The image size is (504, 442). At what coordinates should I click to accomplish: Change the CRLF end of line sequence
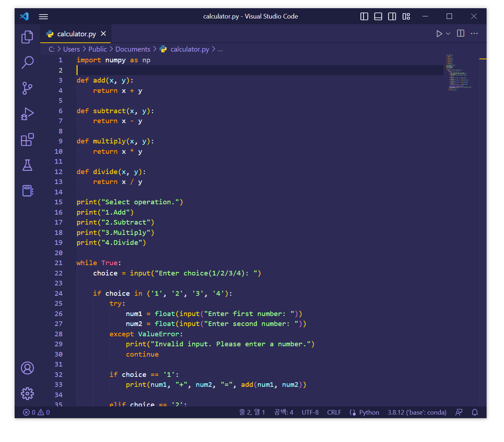[x=334, y=412]
